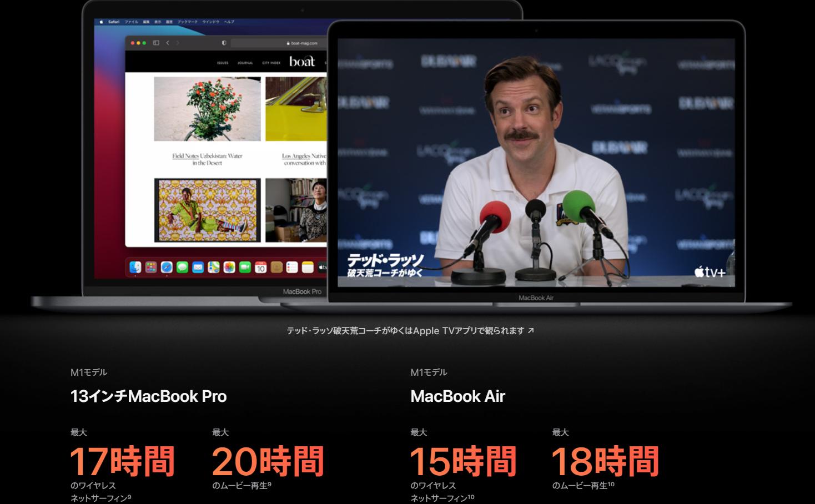Image resolution: width=815 pixels, height=504 pixels.
Task: Open the Safari menu in the menu bar
Action: tap(114, 22)
